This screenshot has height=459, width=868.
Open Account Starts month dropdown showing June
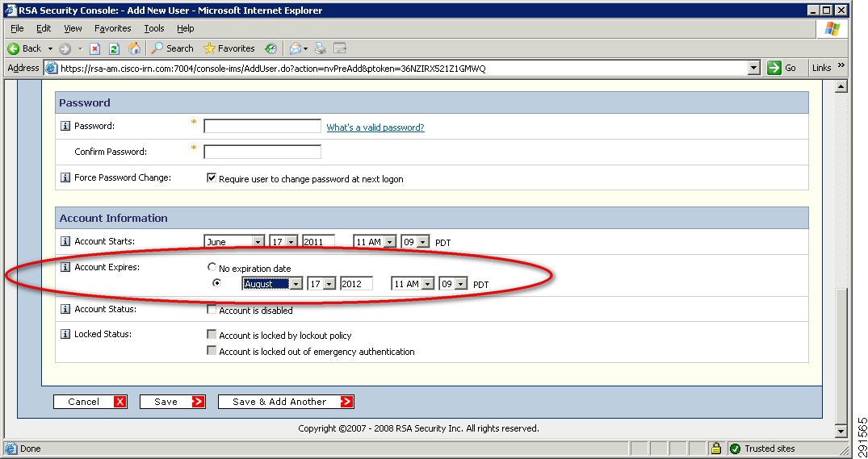click(x=234, y=242)
